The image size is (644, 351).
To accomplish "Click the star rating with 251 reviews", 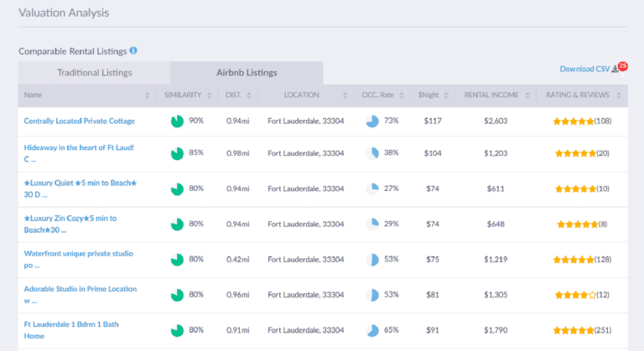I will coord(573,330).
